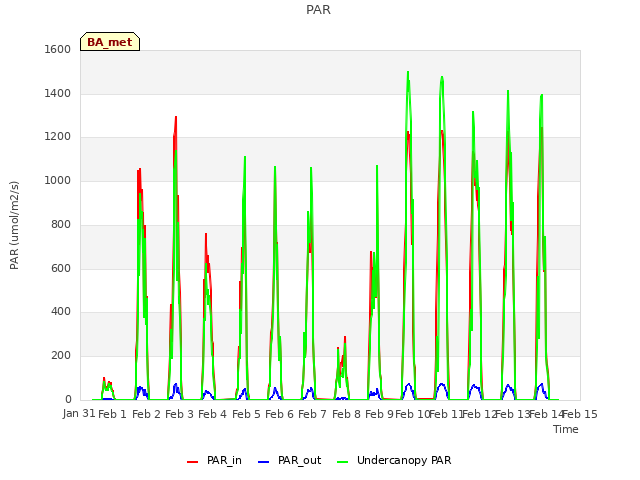Viewport: 640px width, 480px height.
Task: Click the PAR chart title
Action: [x=318, y=9]
